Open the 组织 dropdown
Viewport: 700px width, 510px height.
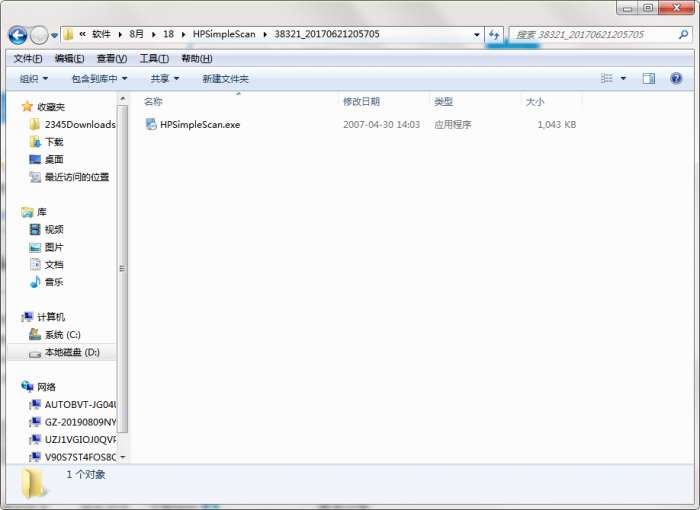click(x=33, y=79)
